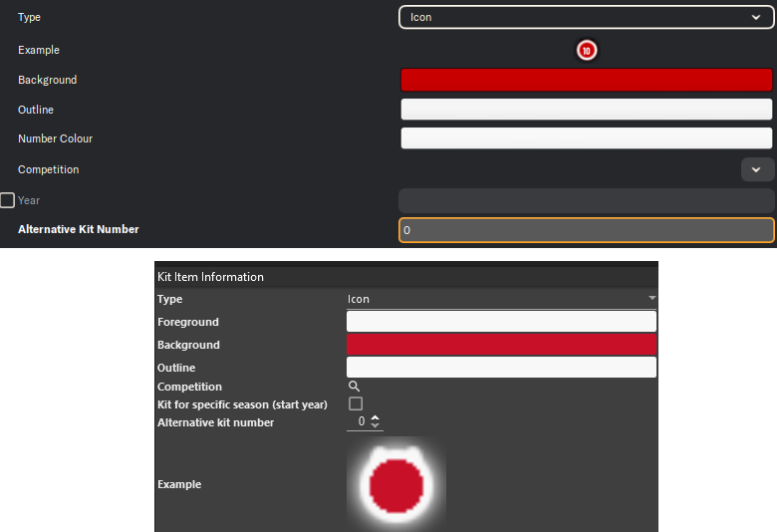Click the red Background swatch in Kit Item Information
Image resolution: width=777 pixels, height=532 pixels.
(501, 345)
